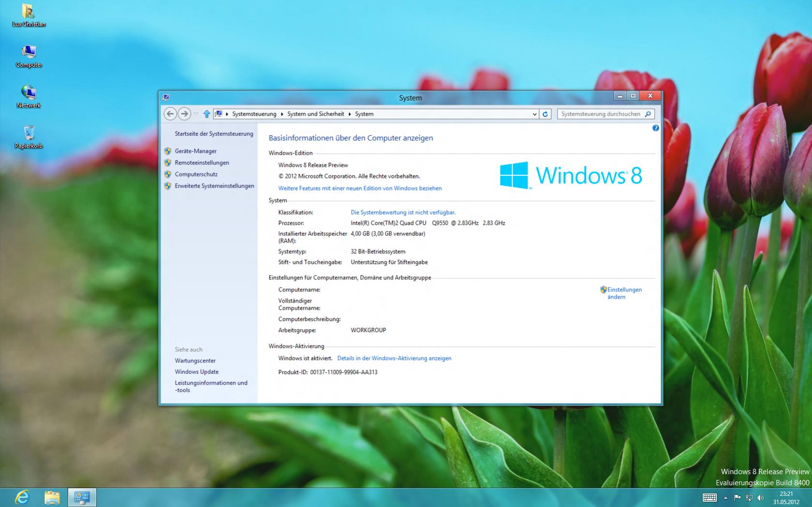The image size is (812, 507).
Task: Select System und Sicherheit breadcrumb
Action: pyautogui.click(x=316, y=114)
